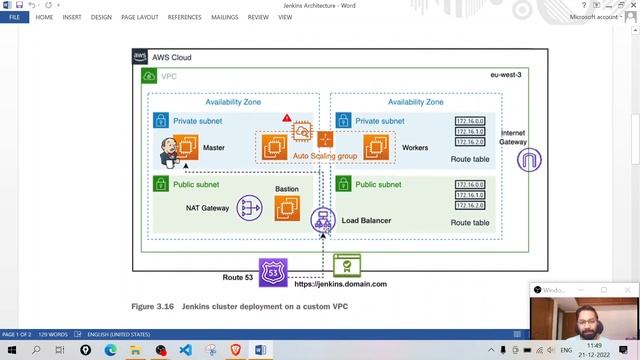
Task: Click the vertical scrollbar up arrow
Action: point(635,30)
